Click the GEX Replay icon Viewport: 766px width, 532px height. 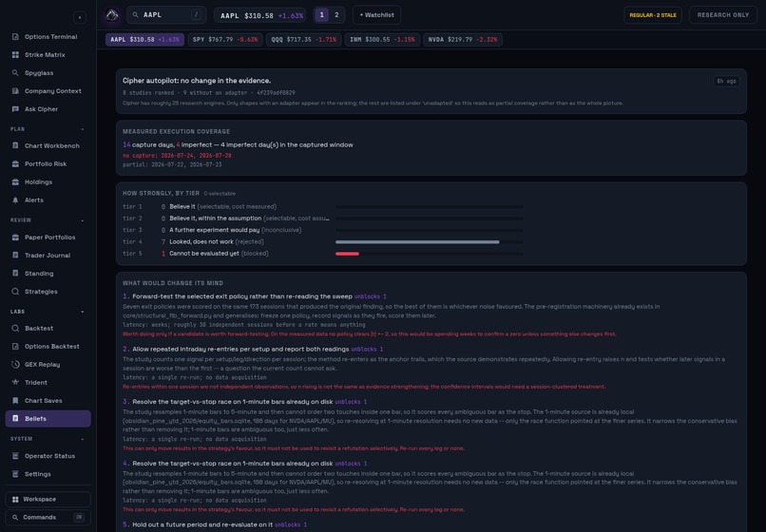click(15, 365)
